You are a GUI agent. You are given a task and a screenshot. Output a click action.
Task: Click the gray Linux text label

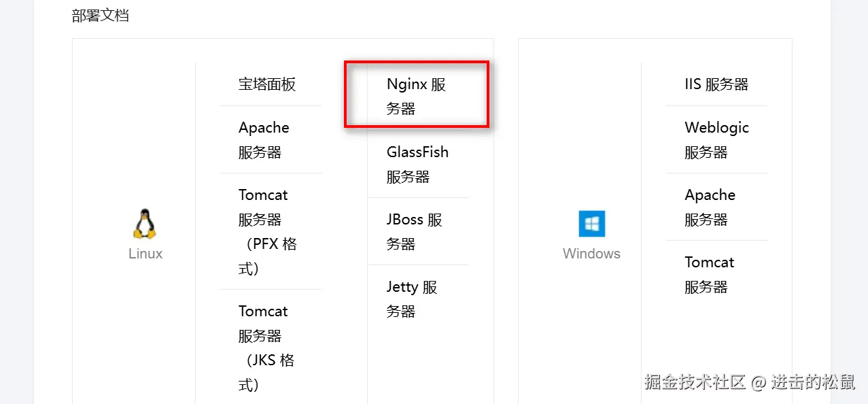pos(145,254)
